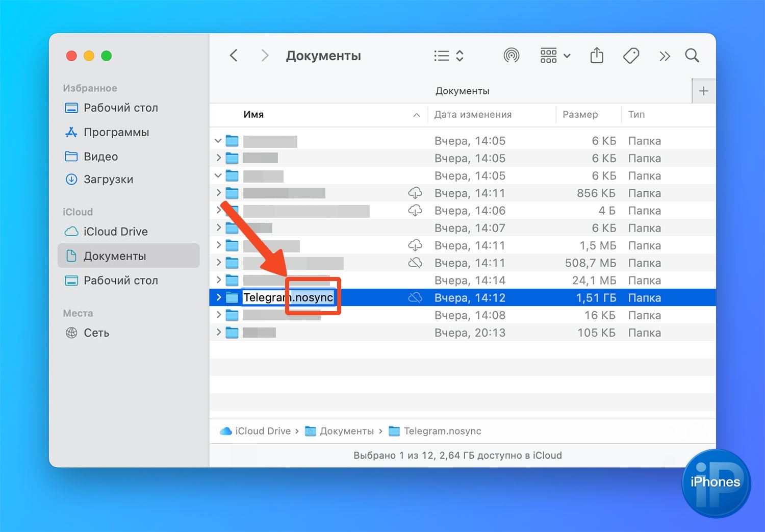Show more toolbar items double chevron
765x532 pixels.
[x=664, y=56]
